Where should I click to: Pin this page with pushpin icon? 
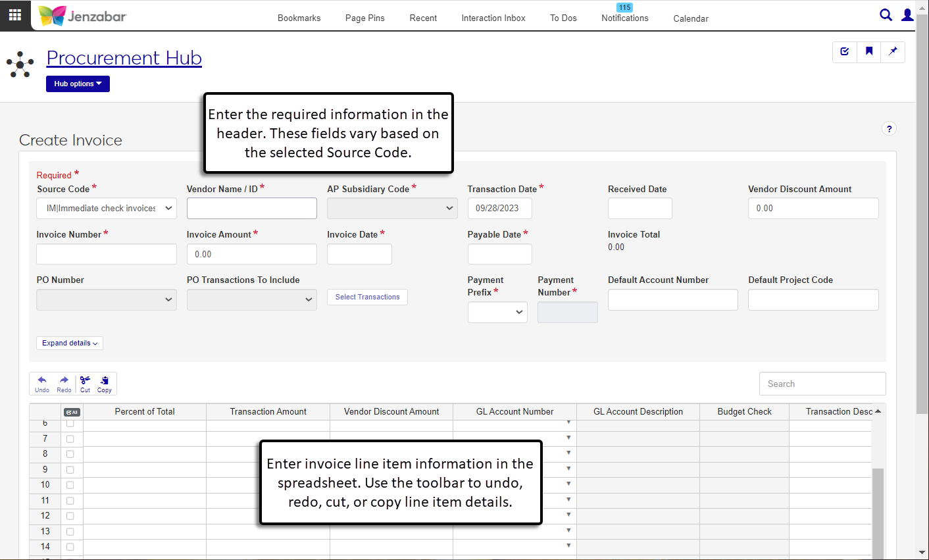tap(893, 51)
